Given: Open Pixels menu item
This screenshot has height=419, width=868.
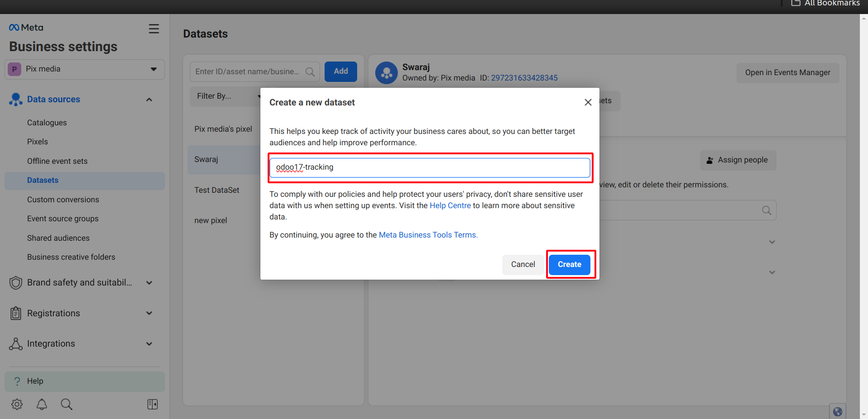Looking at the screenshot, I should [x=38, y=142].
